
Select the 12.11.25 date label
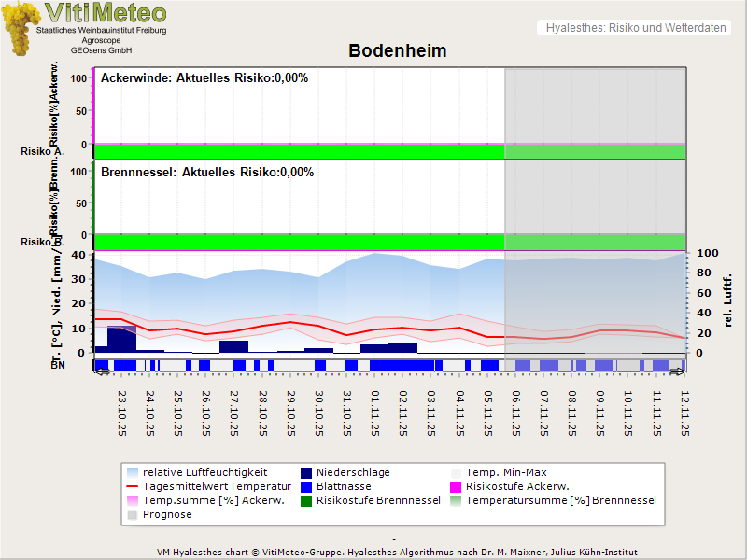click(x=684, y=412)
